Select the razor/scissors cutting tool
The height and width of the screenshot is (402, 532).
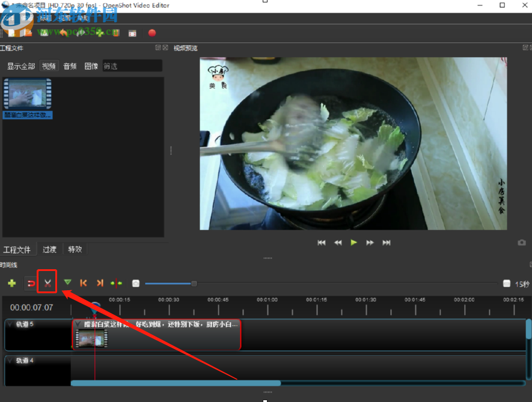point(47,282)
